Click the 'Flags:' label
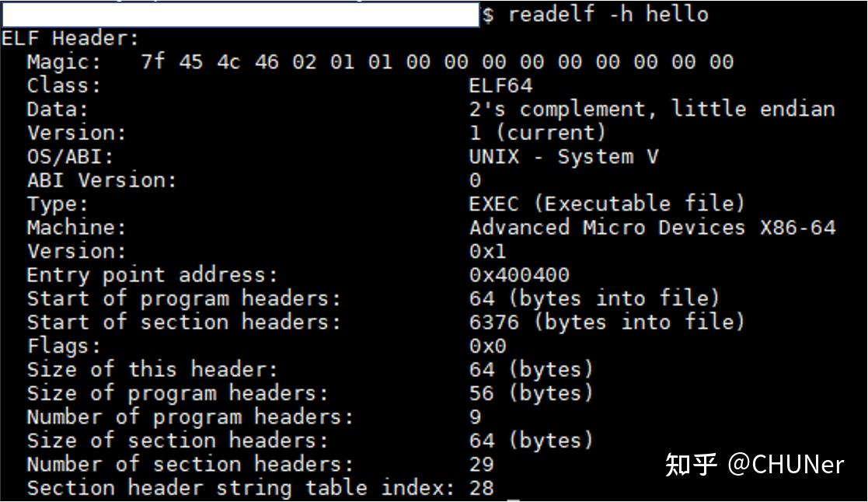The width and height of the screenshot is (868, 502). (64, 346)
